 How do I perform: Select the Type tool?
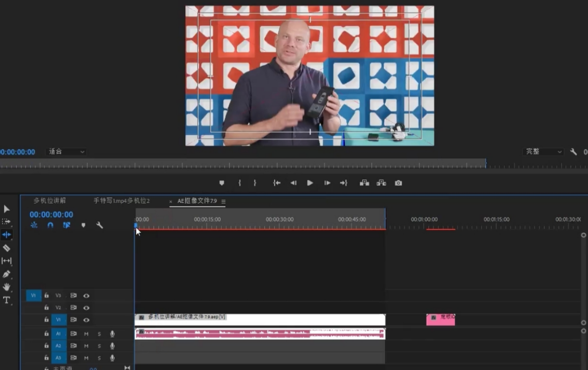pyautogui.click(x=7, y=300)
